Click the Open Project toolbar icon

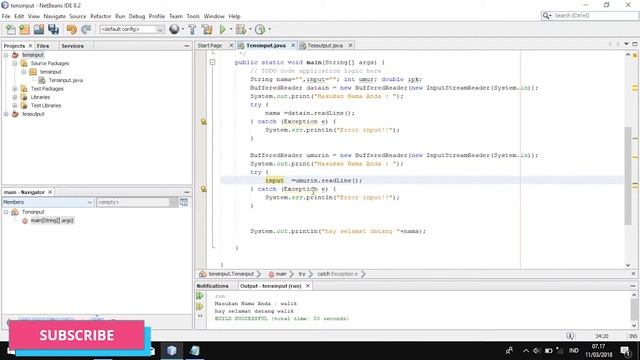coord(39,29)
